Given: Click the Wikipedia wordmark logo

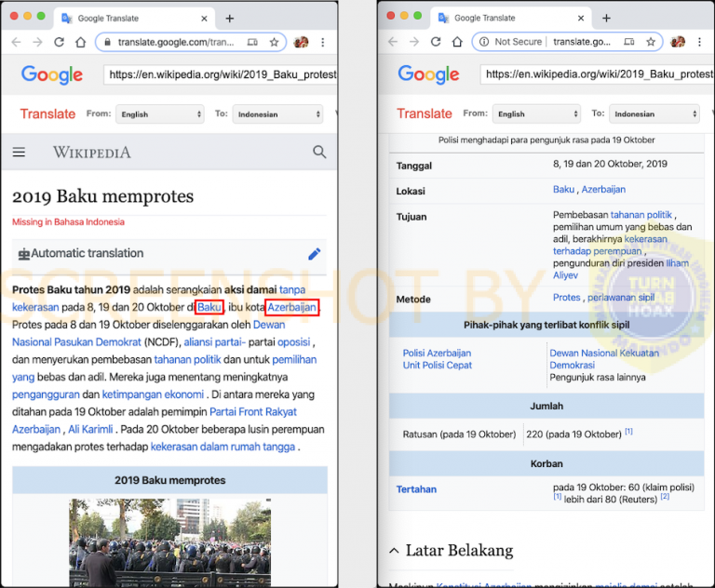Looking at the screenshot, I should (91, 153).
